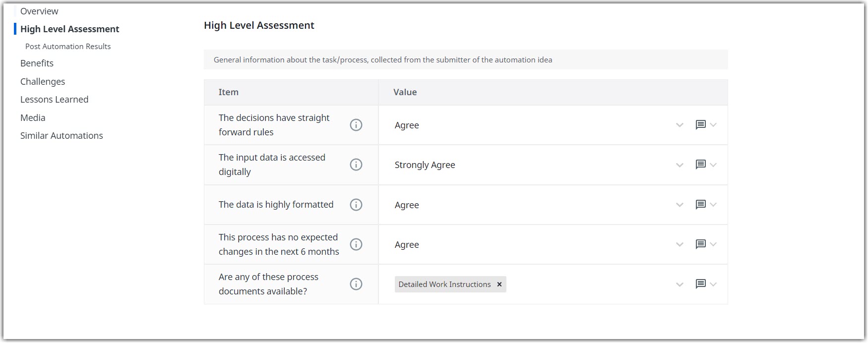Expand comment chevron on straight forward rules row
Image resolution: width=868 pixels, height=343 pixels.
coord(713,125)
